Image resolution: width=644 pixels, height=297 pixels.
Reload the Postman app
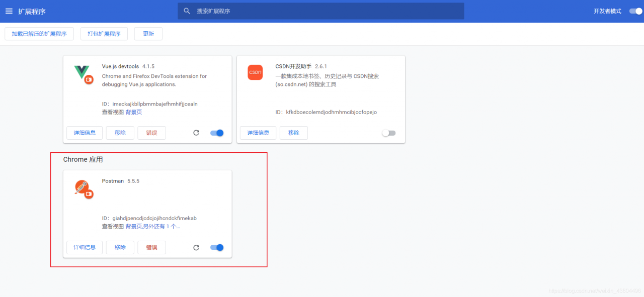click(196, 247)
